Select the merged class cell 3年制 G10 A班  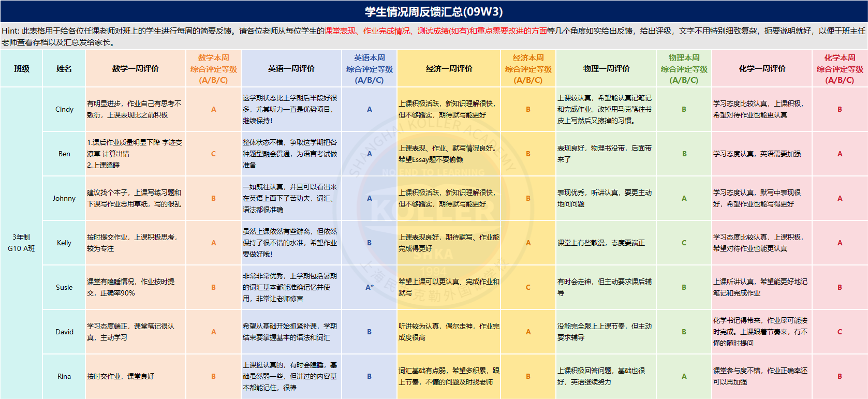21,243
